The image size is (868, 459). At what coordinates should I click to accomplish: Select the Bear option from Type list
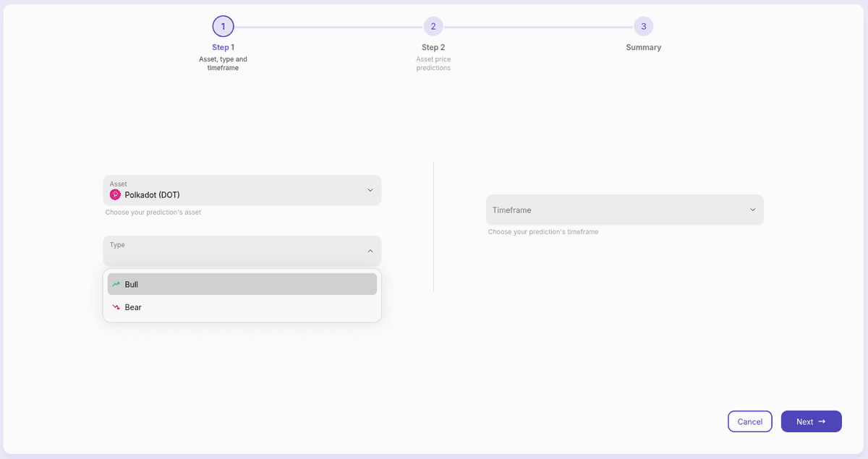click(x=242, y=307)
